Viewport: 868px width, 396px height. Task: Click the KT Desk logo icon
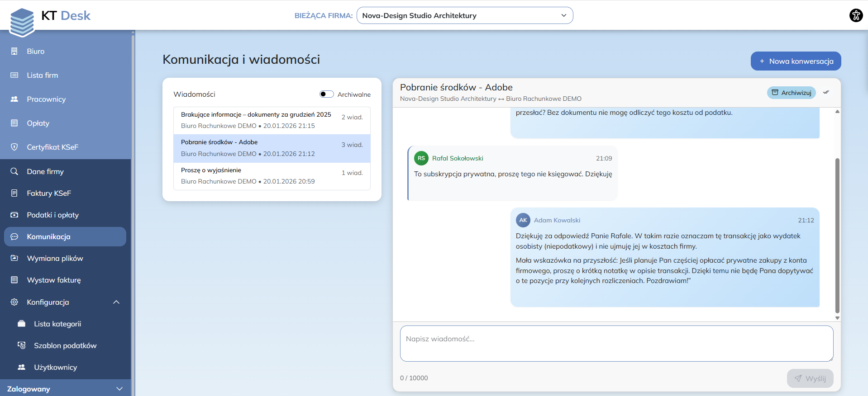pos(22,22)
